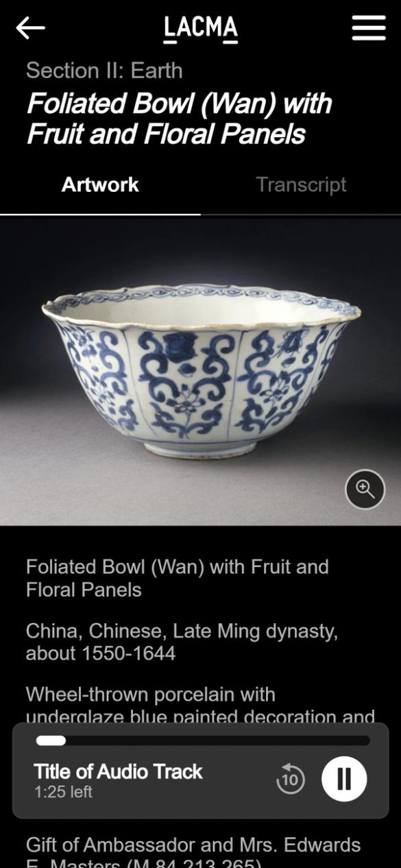Image resolution: width=401 pixels, height=868 pixels.
Task: Tap the back arrow icon
Action: 30,28
